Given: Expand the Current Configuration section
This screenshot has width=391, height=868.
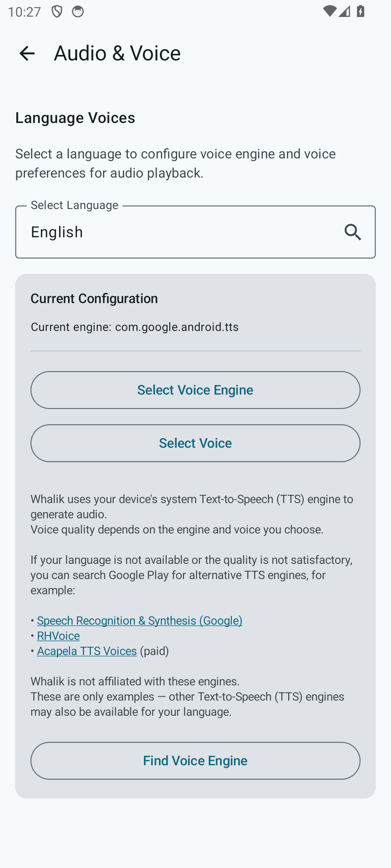Looking at the screenshot, I should coord(94,298).
